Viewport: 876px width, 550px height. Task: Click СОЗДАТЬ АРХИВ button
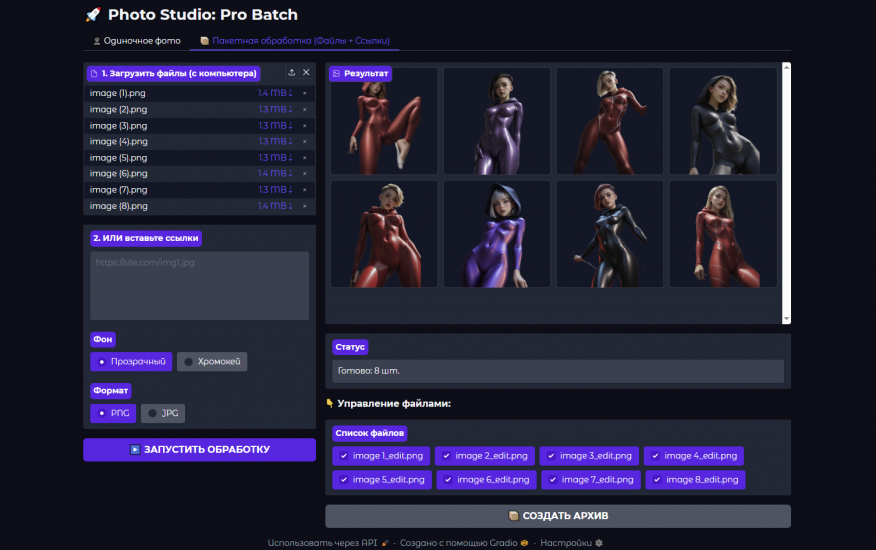click(557, 516)
